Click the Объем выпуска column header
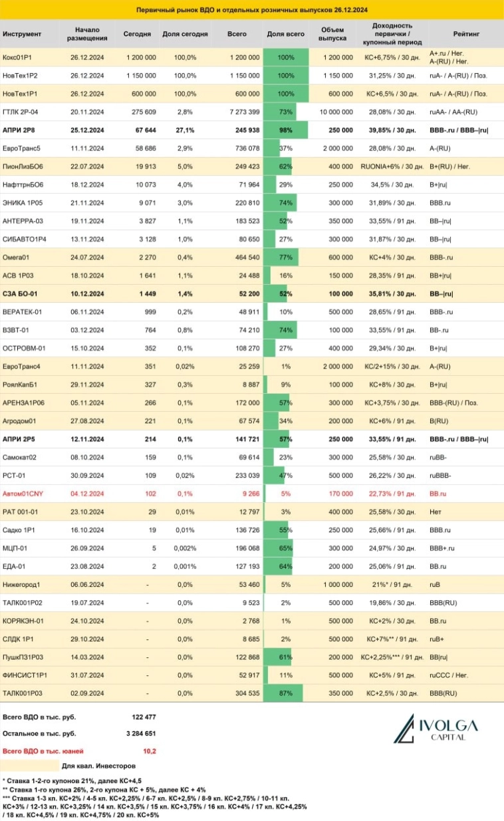504x821 pixels. click(332, 34)
